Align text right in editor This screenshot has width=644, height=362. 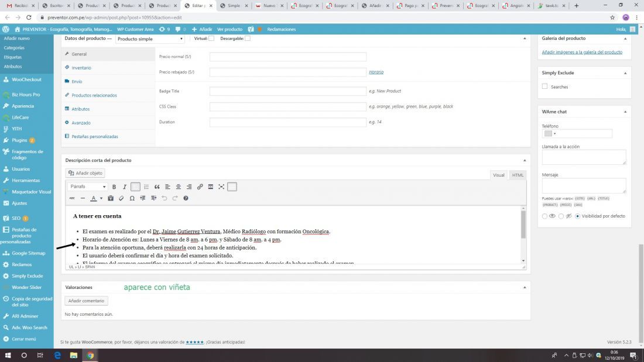(x=189, y=187)
